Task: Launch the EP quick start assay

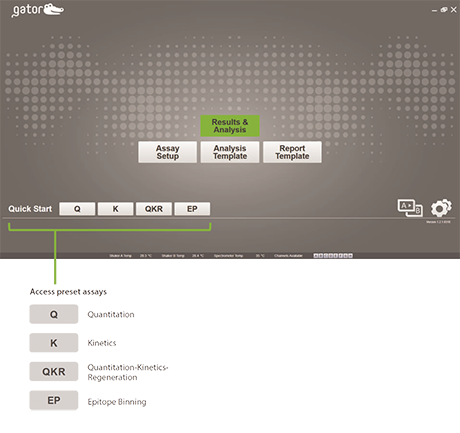Action: pyautogui.click(x=192, y=209)
